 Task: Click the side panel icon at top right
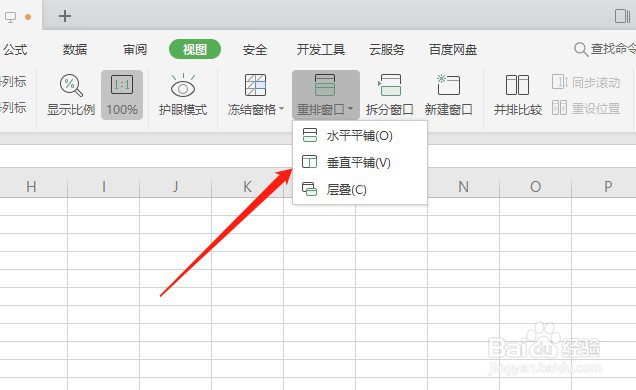tap(622, 16)
